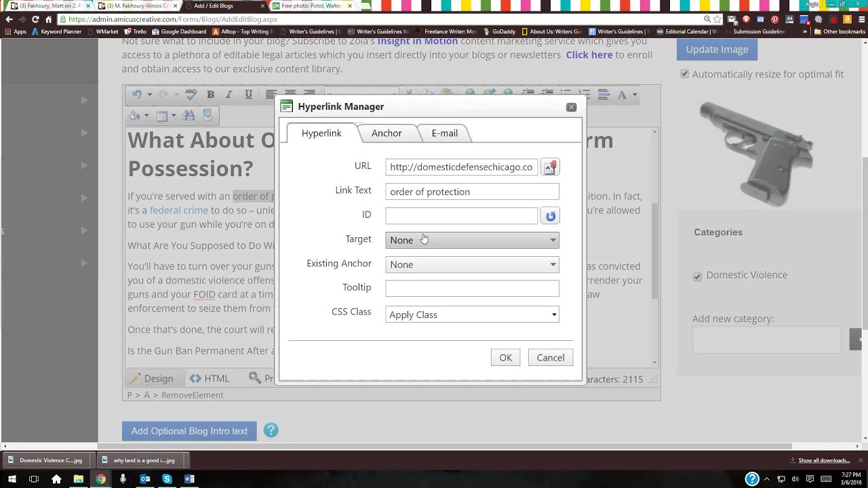Run the ABC spell check tool
Image resolution: width=868 pixels, height=488 pixels.
coord(191,95)
